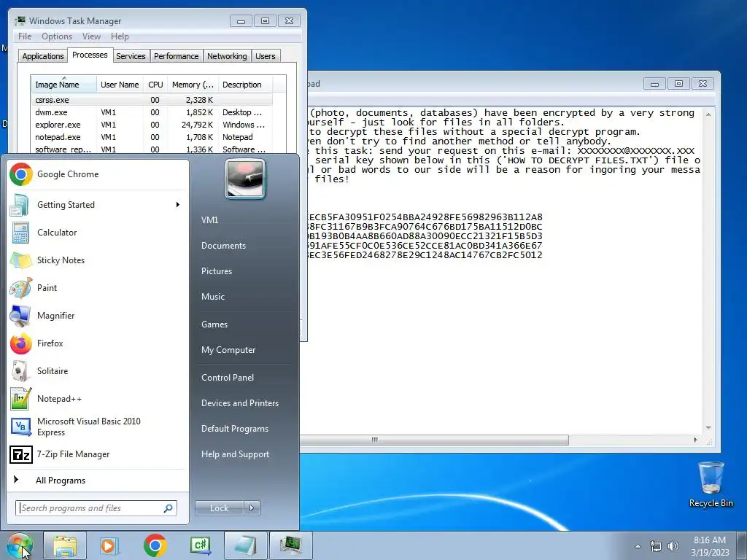The image size is (747, 560).
Task: Click Notepad scroll up arrow
Action: [708, 114]
